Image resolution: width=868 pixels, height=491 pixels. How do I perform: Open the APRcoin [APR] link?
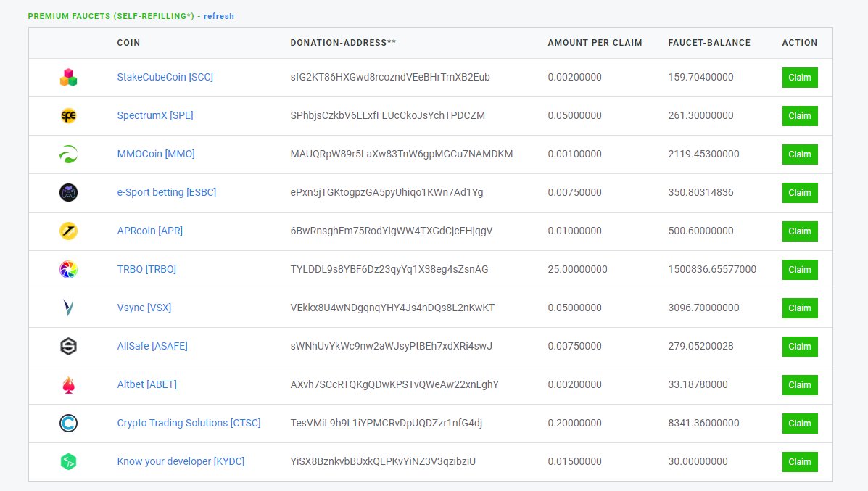(150, 231)
